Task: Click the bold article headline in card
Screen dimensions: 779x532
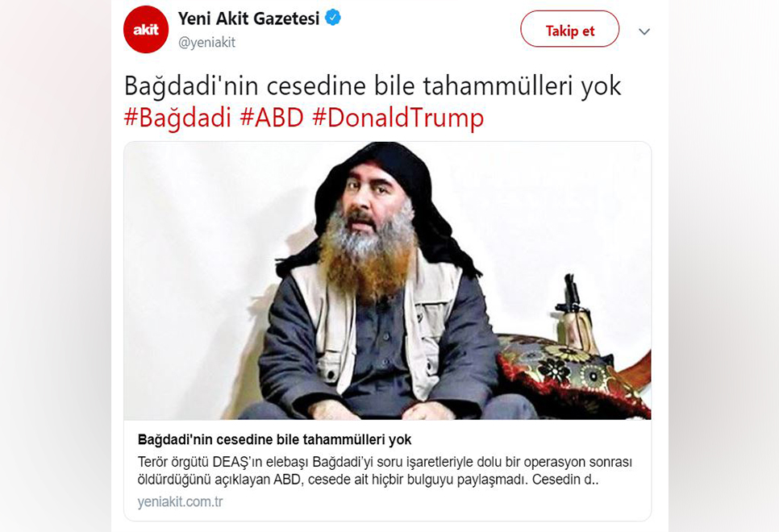Action: tap(274, 439)
